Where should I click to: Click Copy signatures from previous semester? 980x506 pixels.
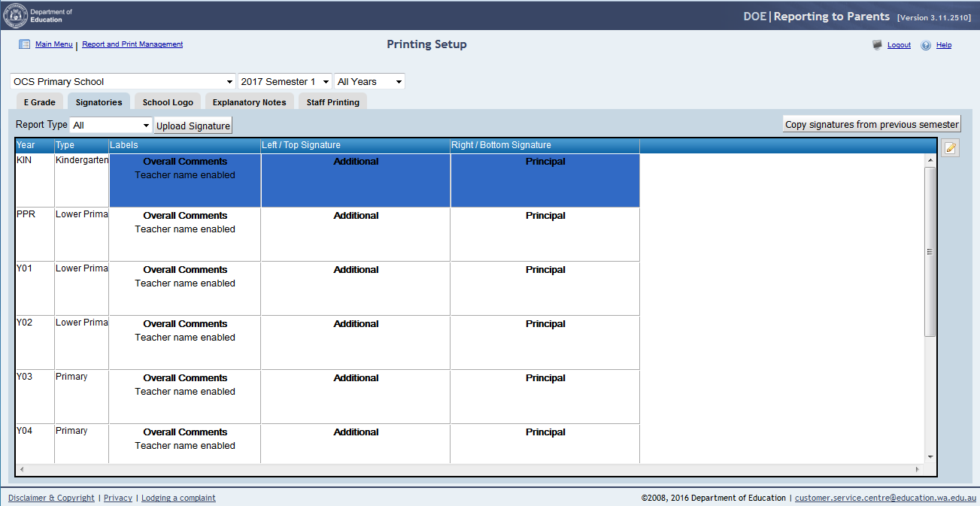pos(872,125)
